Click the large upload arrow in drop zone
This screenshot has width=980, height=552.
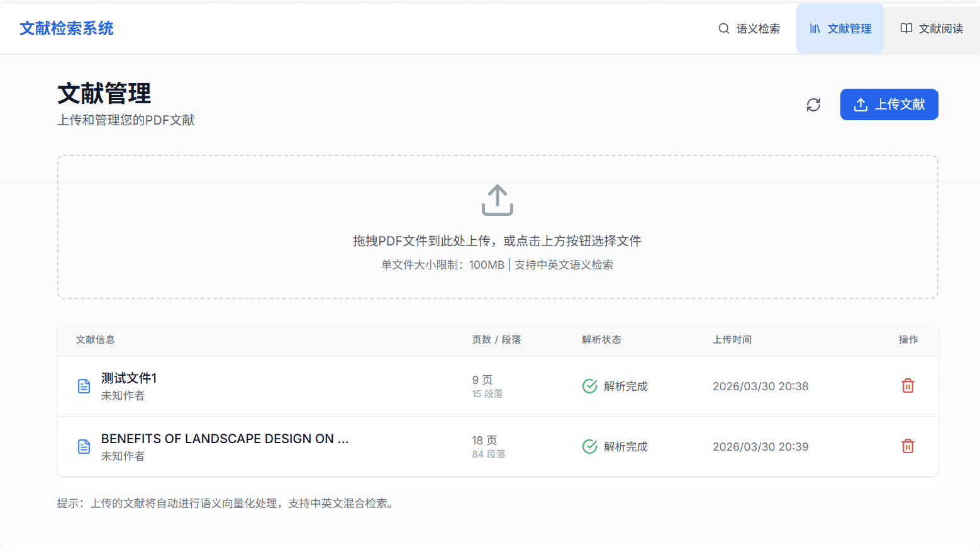click(498, 200)
